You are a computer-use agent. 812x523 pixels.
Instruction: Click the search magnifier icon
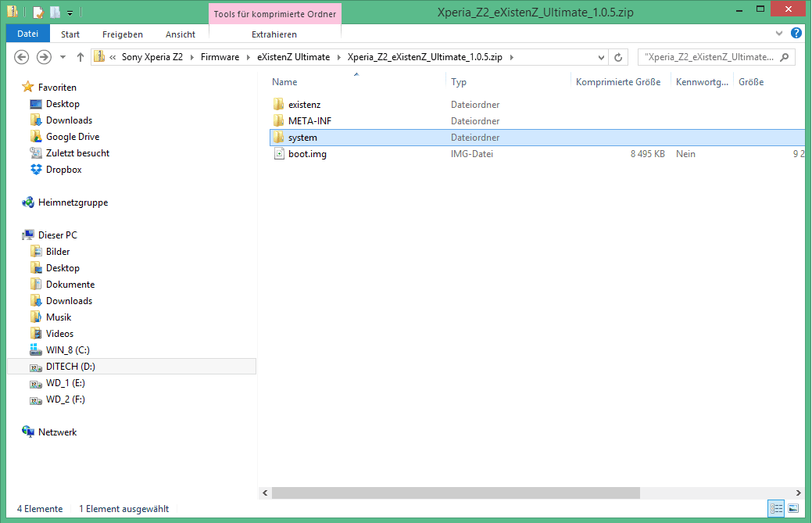[x=785, y=57]
